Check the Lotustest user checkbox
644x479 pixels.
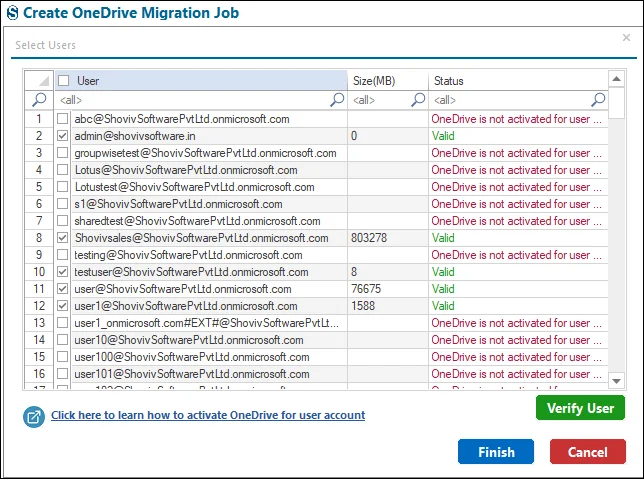click(x=62, y=187)
